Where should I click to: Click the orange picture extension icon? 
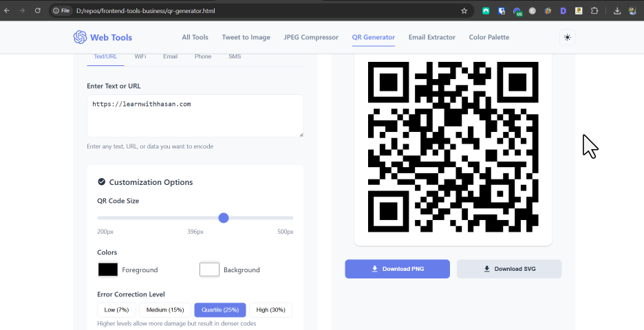click(x=579, y=11)
